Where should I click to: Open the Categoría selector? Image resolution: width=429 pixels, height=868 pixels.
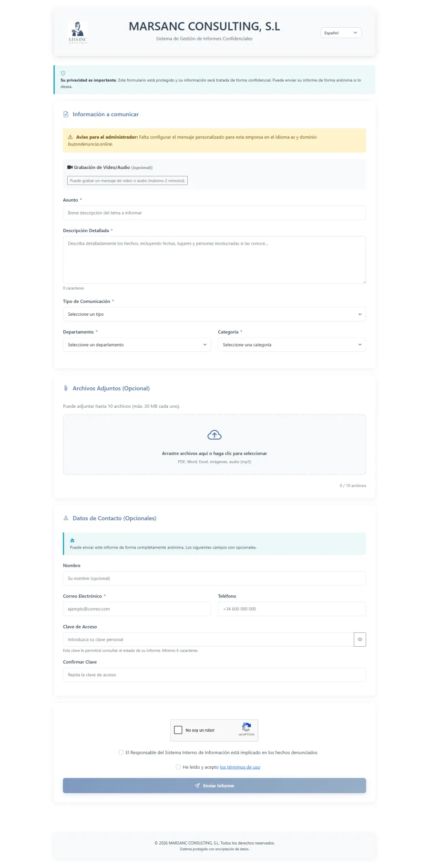tap(292, 345)
